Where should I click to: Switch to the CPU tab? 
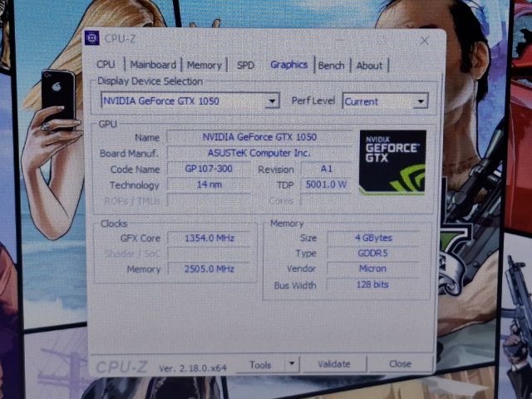point(106,65)
